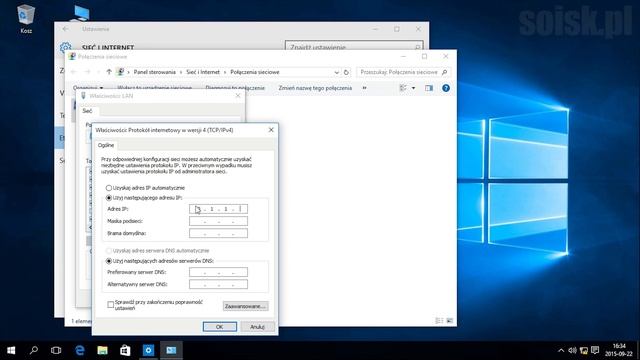This screenshot has height=360, width=640.
Task: Open File Explorer from taskbar
Action: click(102, 350)
